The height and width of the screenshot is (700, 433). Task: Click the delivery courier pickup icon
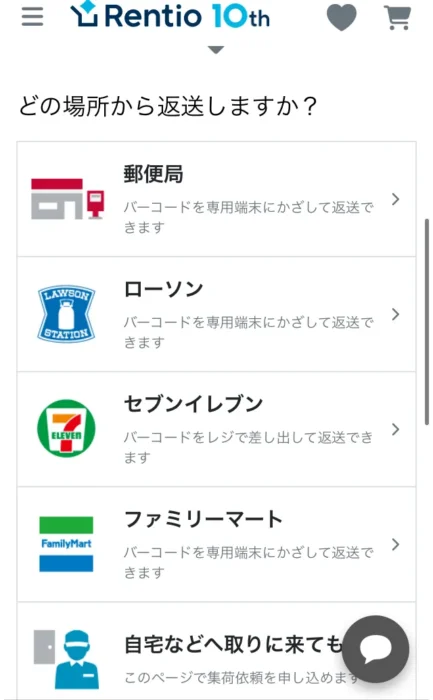coord(67,659)
